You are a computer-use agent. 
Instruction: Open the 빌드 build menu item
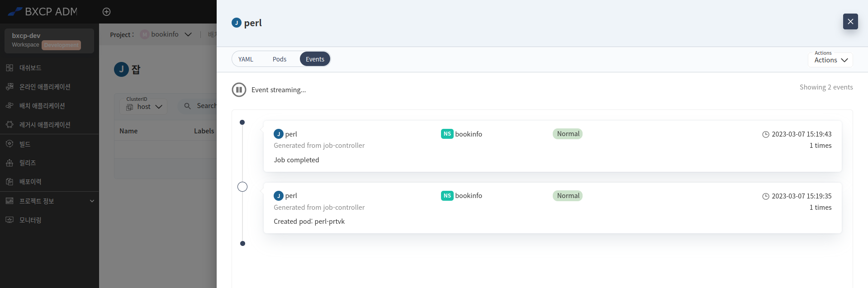pos(49,144)
